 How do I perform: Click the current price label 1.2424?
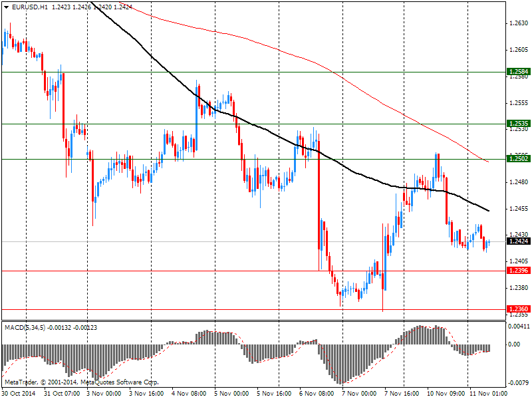click(x=519, y=241)
